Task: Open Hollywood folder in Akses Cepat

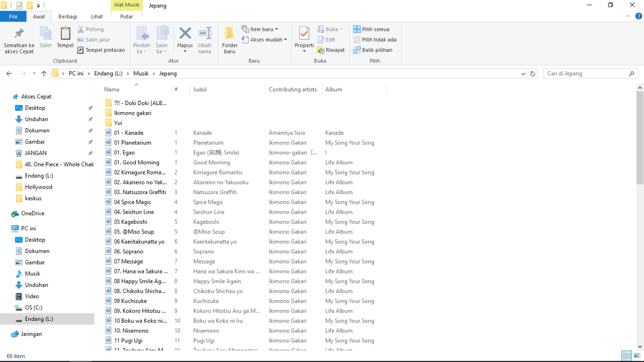Action: 39,187
